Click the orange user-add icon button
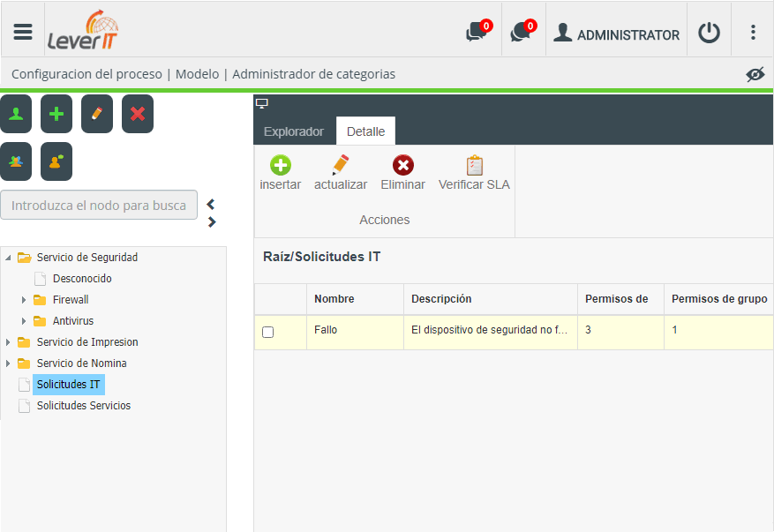Image resolution: width=774 pixels, height=532 pixels. pos(56,161)
